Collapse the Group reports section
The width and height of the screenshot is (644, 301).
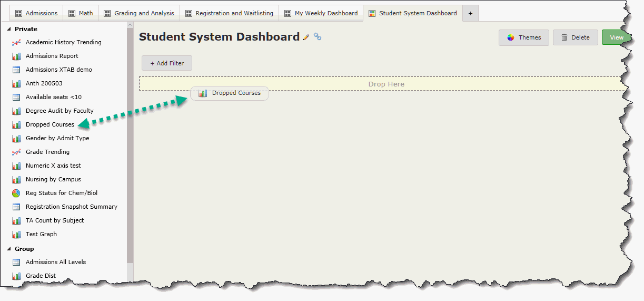[x=8, y=249]
